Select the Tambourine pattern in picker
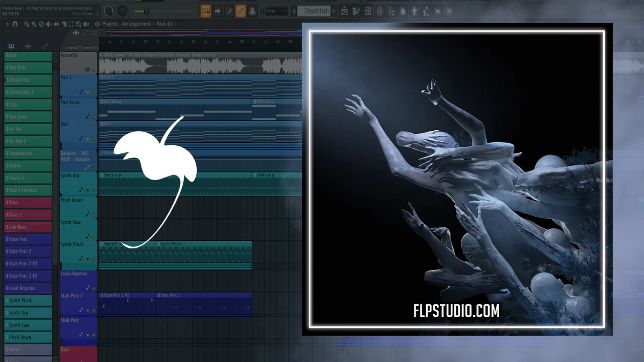Viewport: 644px width, 362px height. point(28,153)
